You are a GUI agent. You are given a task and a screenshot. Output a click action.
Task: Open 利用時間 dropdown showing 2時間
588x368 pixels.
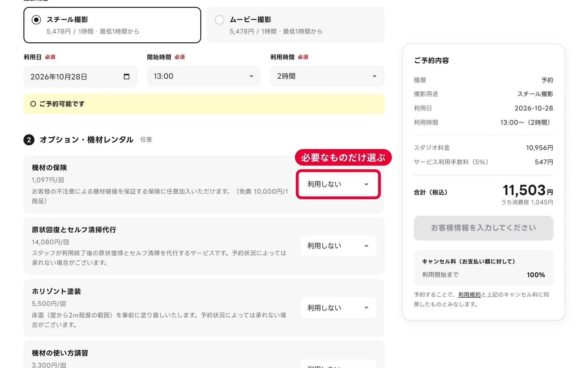327,76
